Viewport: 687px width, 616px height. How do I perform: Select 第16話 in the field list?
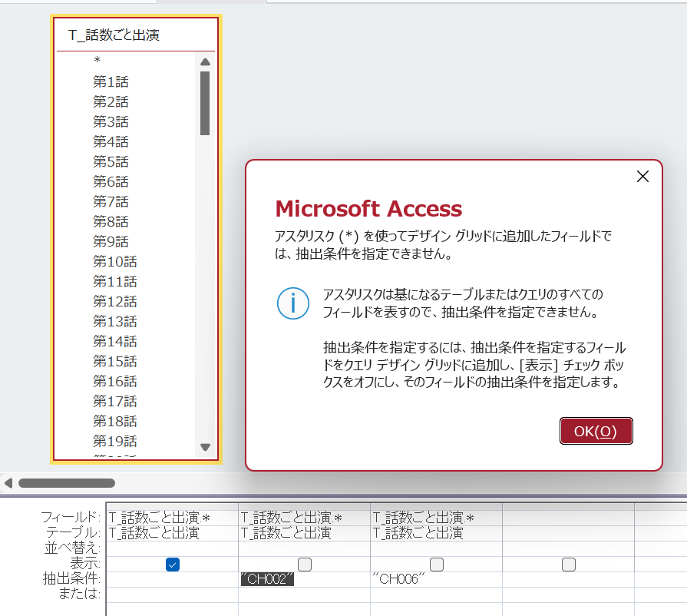[x=115, y=381]
